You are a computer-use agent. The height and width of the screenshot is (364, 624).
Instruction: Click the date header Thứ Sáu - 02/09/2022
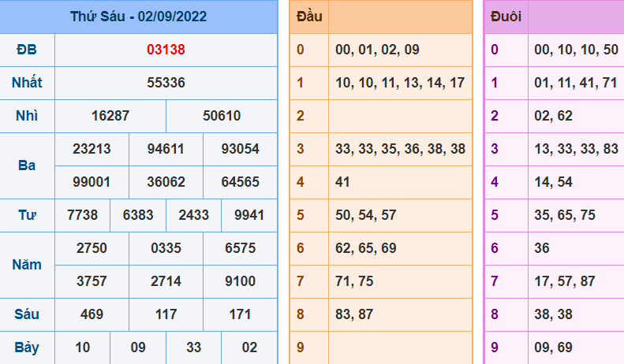139,17
